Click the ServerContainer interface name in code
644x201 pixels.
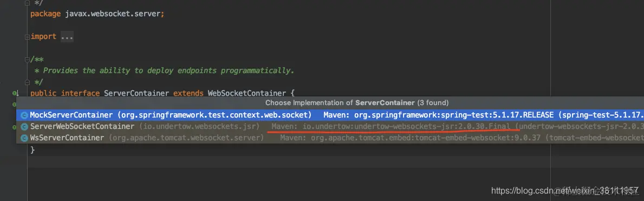click(136, 93)
